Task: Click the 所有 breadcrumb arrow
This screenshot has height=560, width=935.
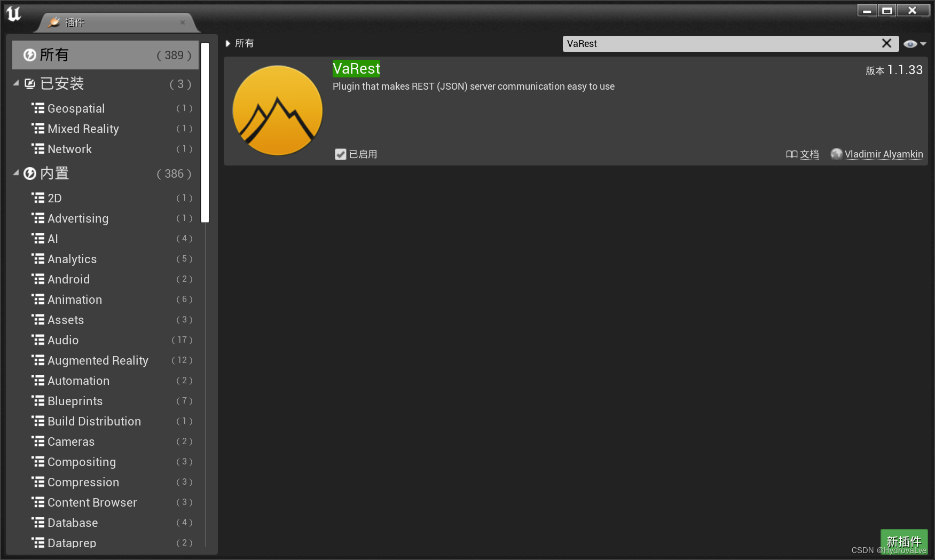Action: [228, 43]
